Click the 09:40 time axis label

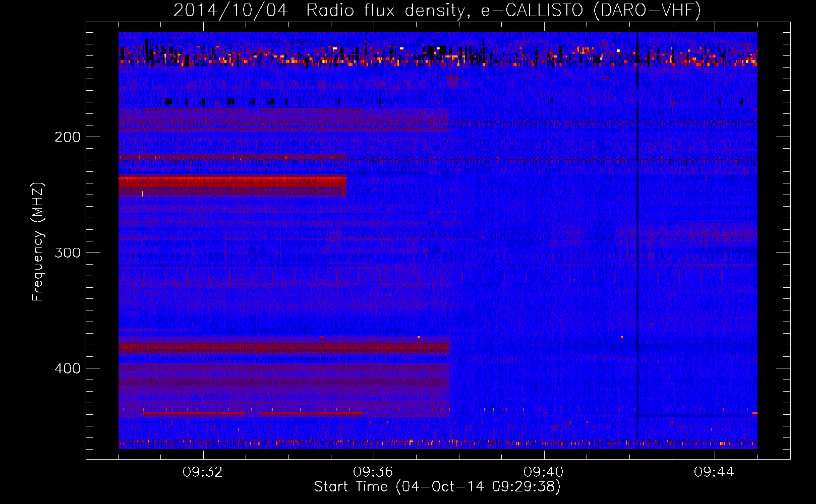click(x=544, y=472)
